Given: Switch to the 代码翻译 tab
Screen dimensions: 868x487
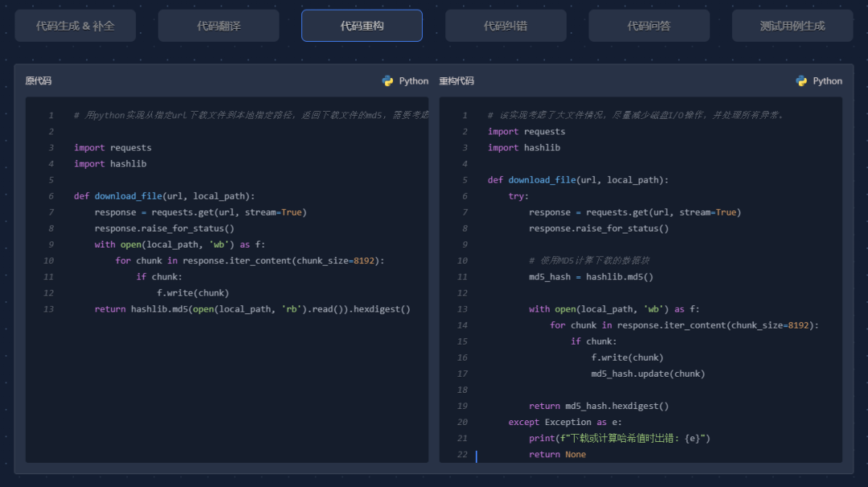Looking at the screenshot, I should click(219, 26).
